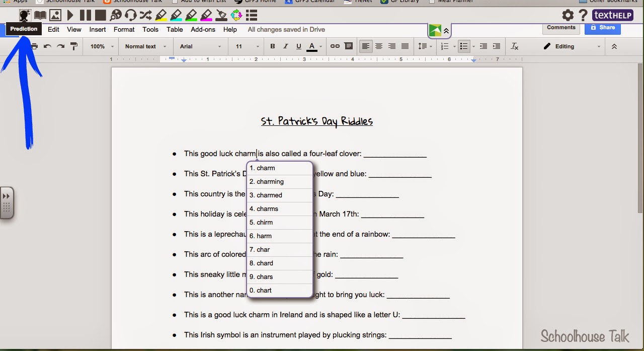
Task: Open the Add-ons menu
Action: 203,29
